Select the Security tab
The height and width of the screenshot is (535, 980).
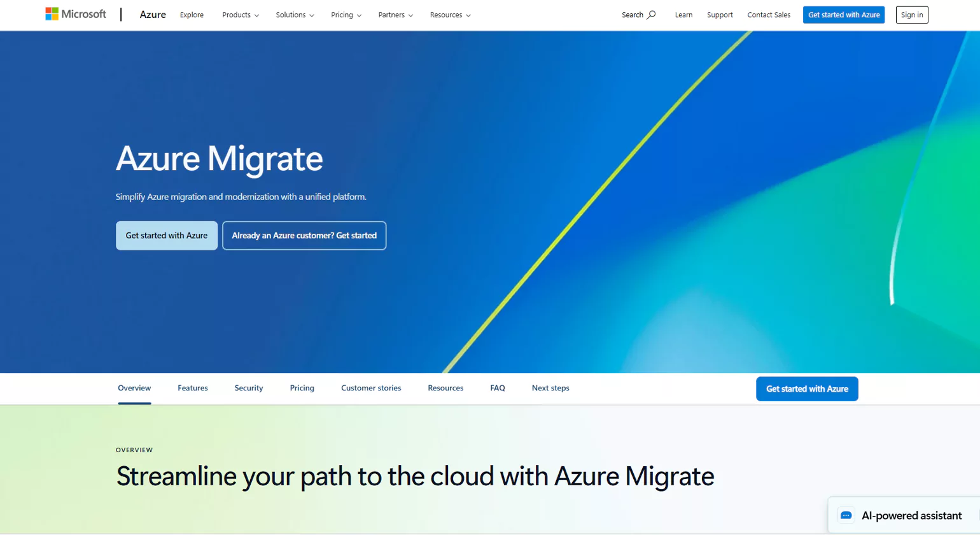coord(248,388)
